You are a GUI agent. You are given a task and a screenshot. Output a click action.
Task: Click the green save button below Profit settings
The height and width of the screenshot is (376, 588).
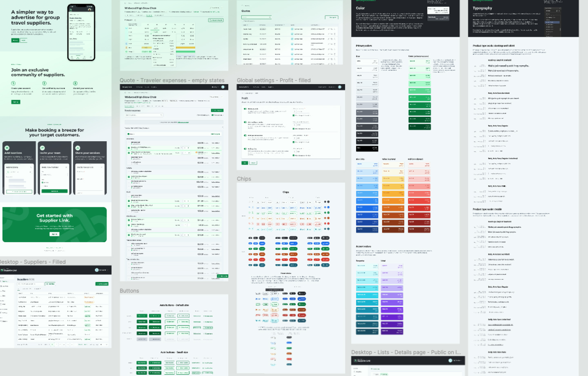(245, 163)
